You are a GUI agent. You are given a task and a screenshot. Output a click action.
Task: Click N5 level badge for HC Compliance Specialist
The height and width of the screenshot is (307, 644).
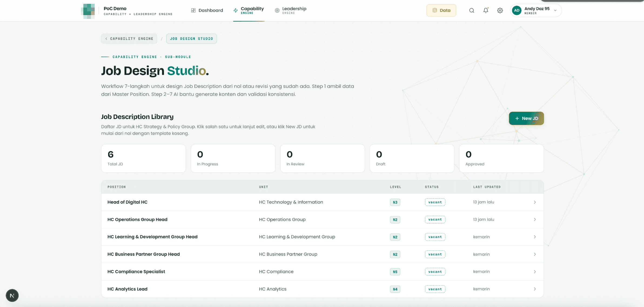[395, 272]
